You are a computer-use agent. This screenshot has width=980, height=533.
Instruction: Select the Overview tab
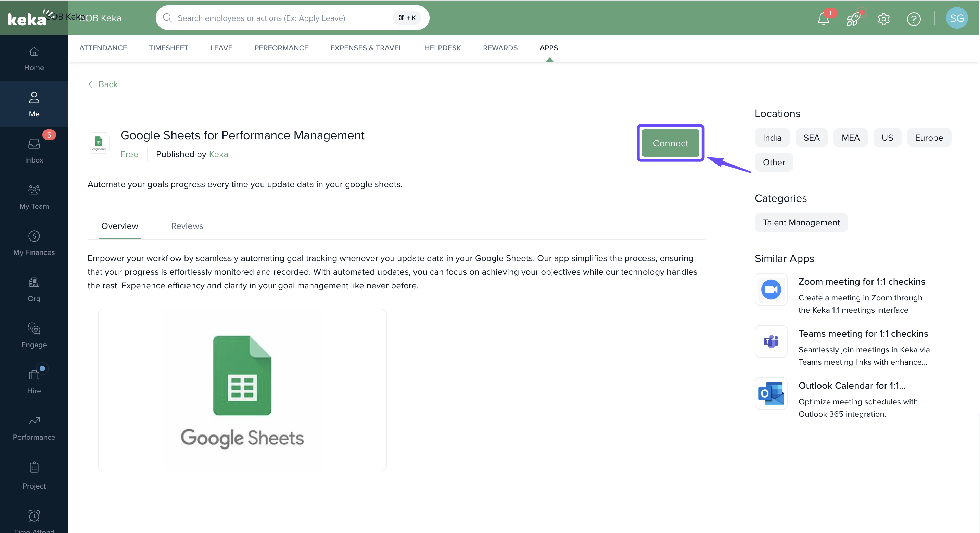(x=119, y=226)
